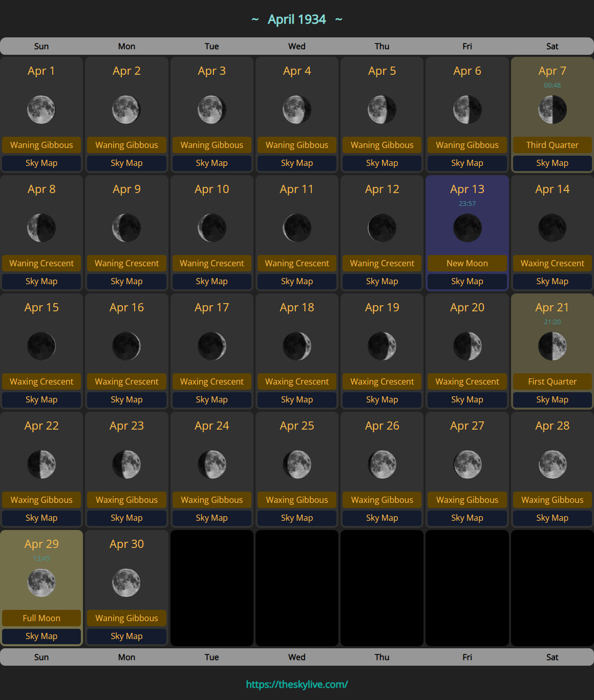Click the 21:20 time on Apr 21
Screen dimensions: 594x700
(x=553, y=322)
